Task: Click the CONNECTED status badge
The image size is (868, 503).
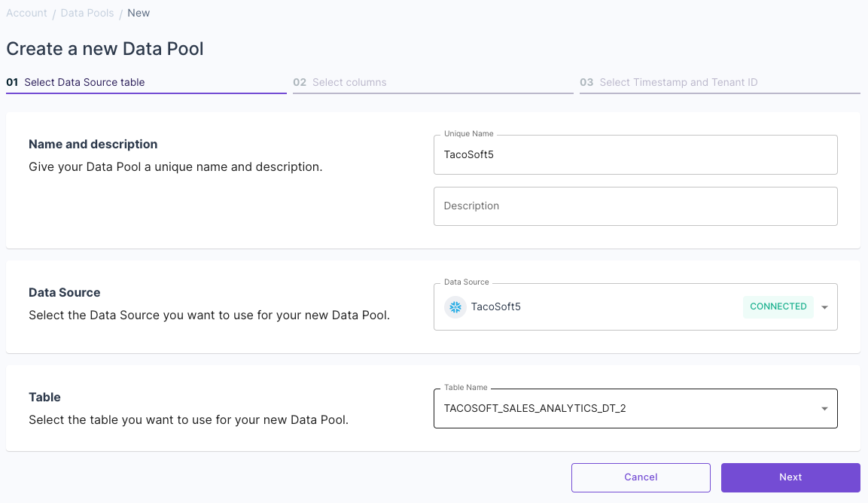Action: point(778,307)
